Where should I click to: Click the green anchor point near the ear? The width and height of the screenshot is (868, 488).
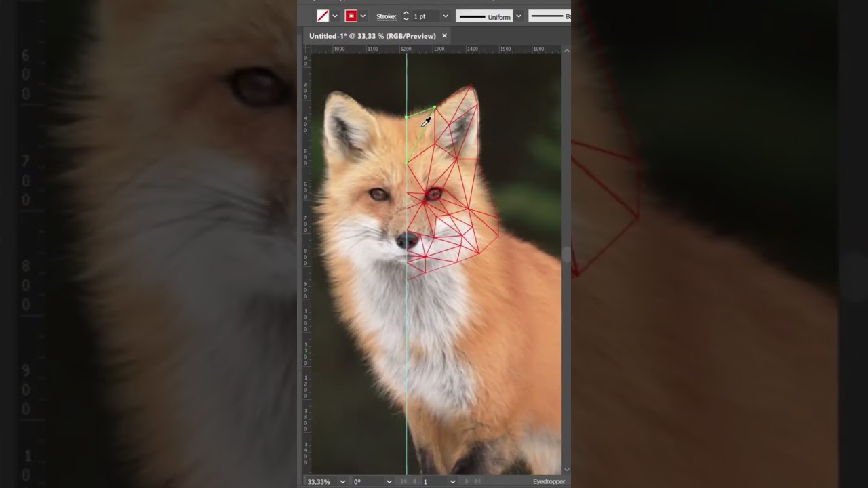click(435, 106)
